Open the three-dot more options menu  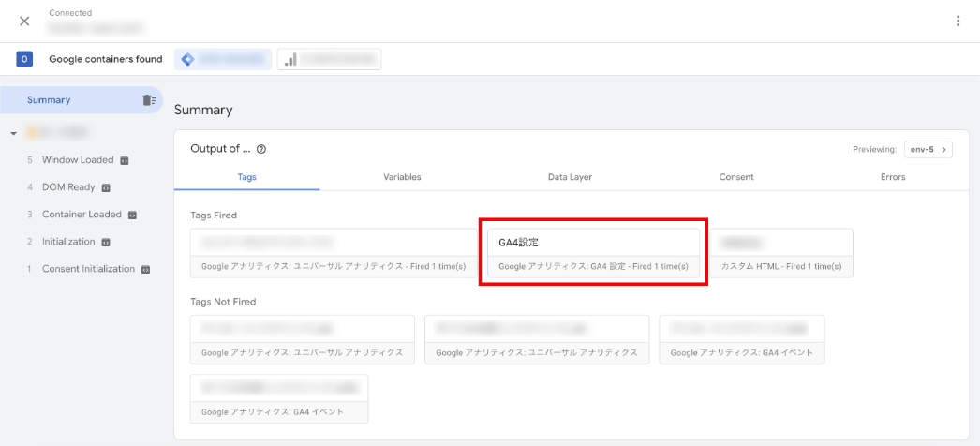coord(958,22)
